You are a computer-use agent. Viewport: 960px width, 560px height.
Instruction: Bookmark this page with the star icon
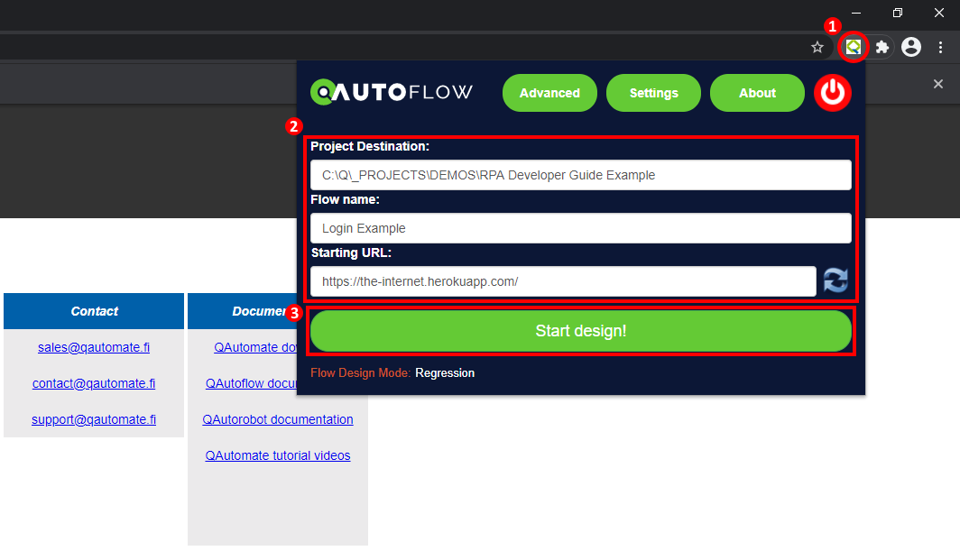point(817,47)
